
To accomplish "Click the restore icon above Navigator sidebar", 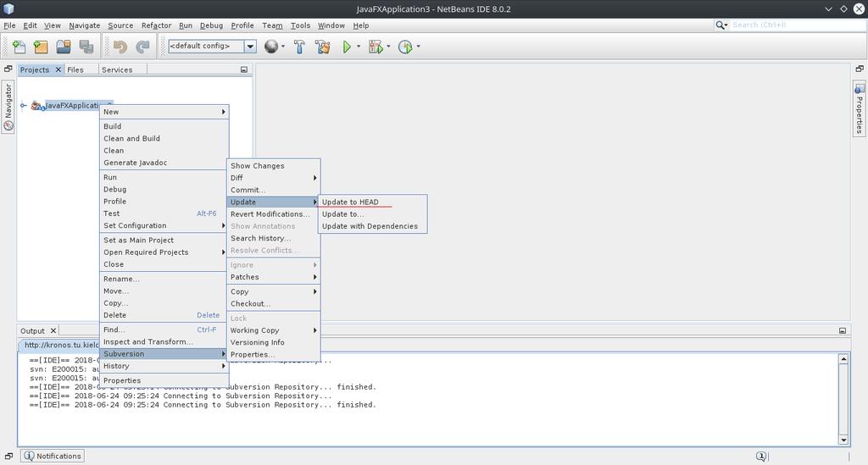I will click(x=8, y=69).
